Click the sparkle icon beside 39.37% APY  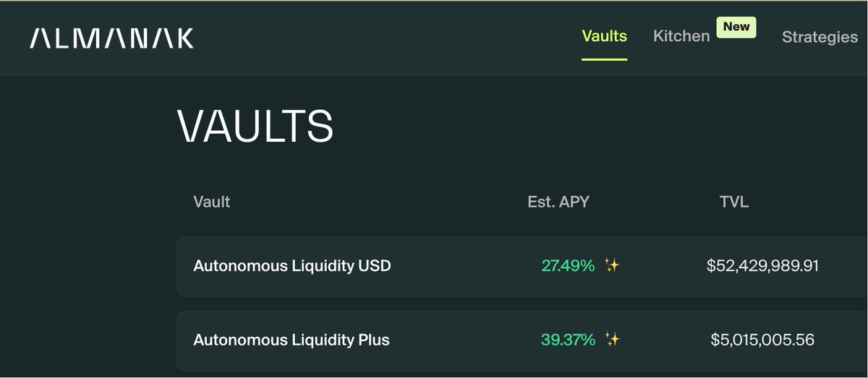click(612, 340)
